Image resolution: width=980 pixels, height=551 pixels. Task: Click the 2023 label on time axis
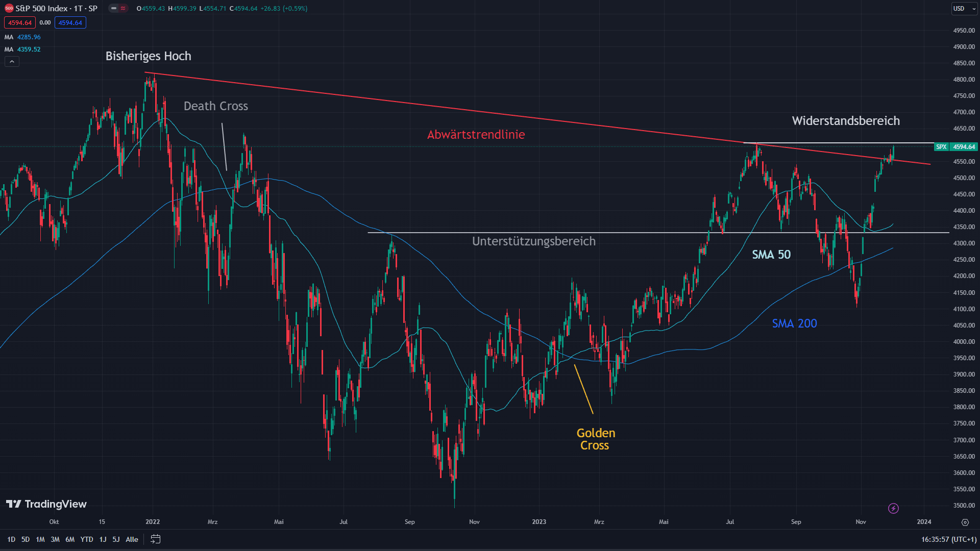tap(539, 522)
